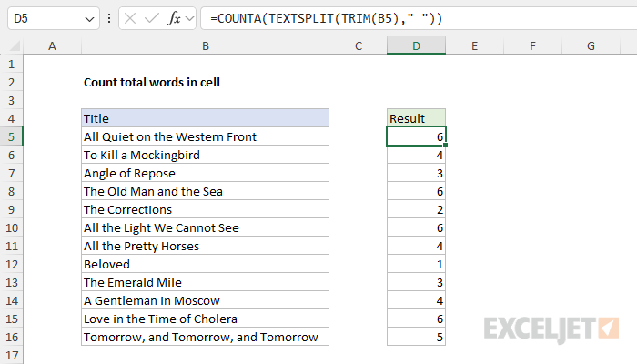637x364 pixels.
Task: Select column D header
Action: tap(416, 45)
